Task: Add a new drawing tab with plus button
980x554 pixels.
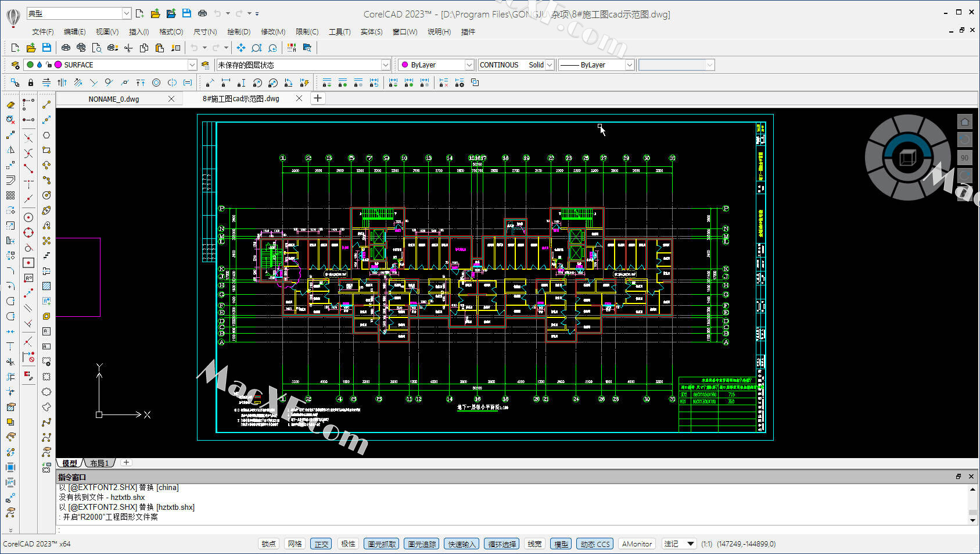Action: [318, 98]
